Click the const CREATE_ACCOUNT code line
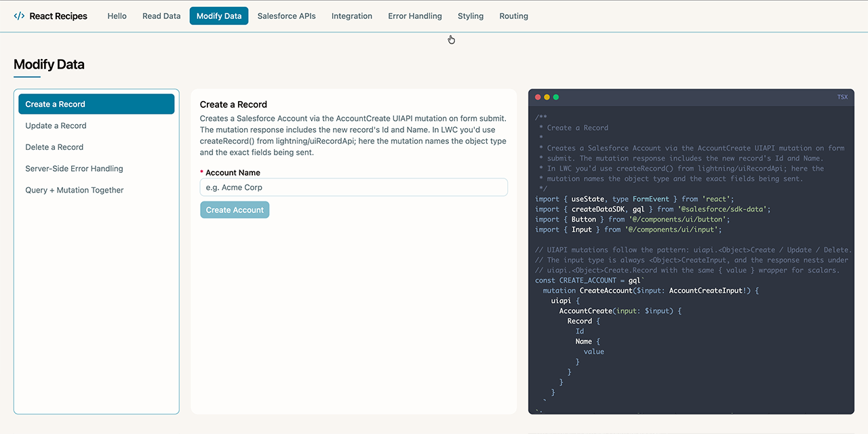 tap(590, 280)
